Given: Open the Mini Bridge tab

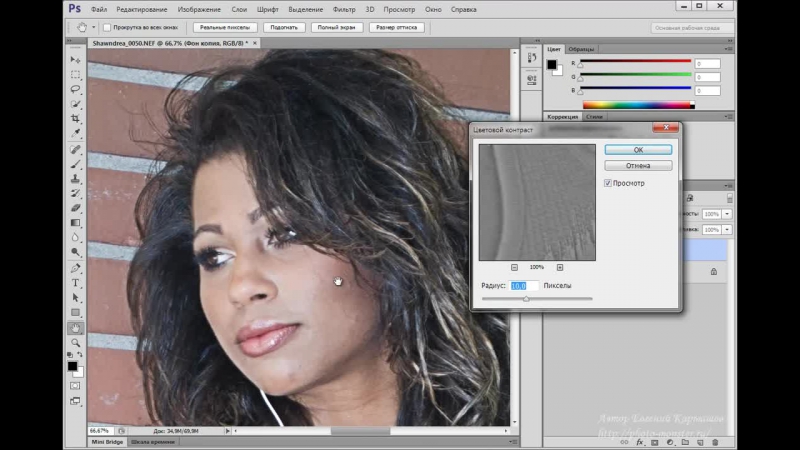Looking at the screenshot, I should [x=107, y=442].
